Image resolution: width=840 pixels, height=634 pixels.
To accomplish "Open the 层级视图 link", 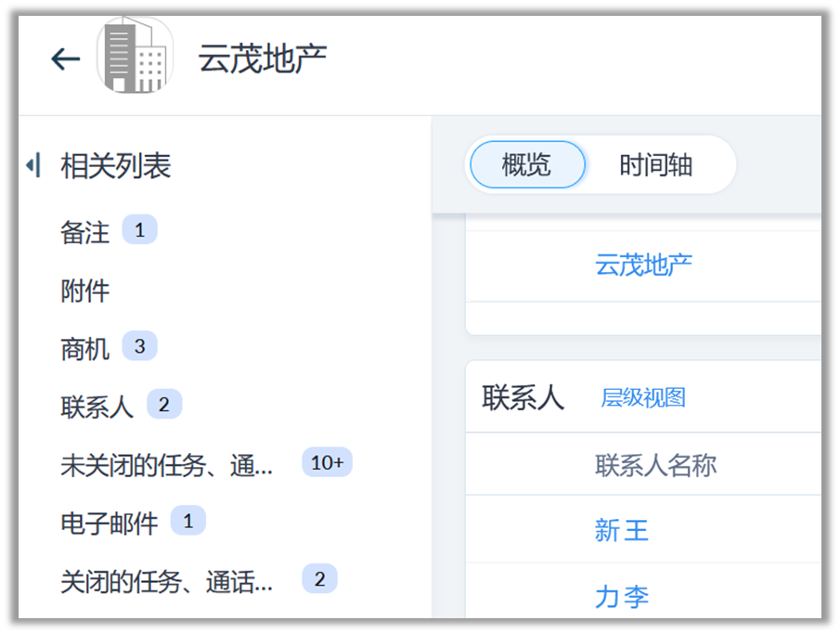I will coord(643,398).
